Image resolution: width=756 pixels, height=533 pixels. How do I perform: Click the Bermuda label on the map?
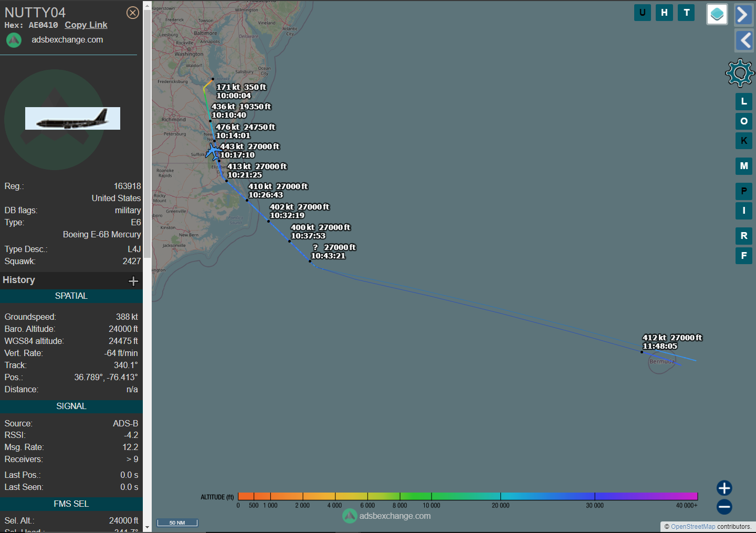click(x=662, y=361)
